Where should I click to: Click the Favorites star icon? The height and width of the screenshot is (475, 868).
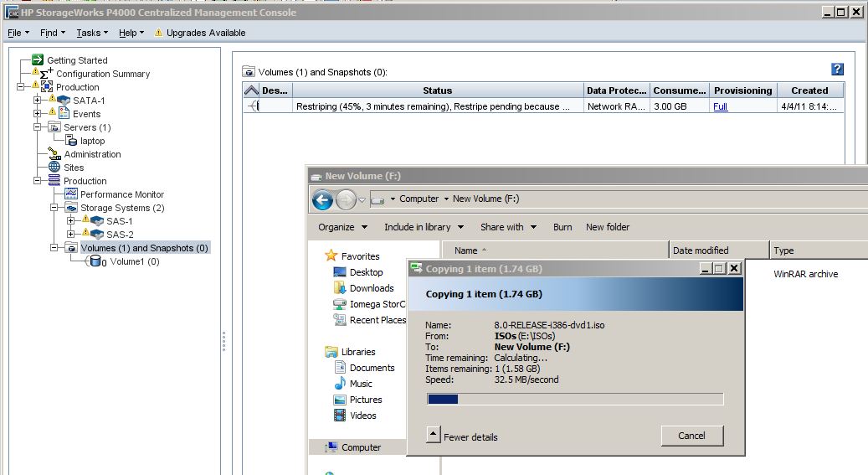331,256
